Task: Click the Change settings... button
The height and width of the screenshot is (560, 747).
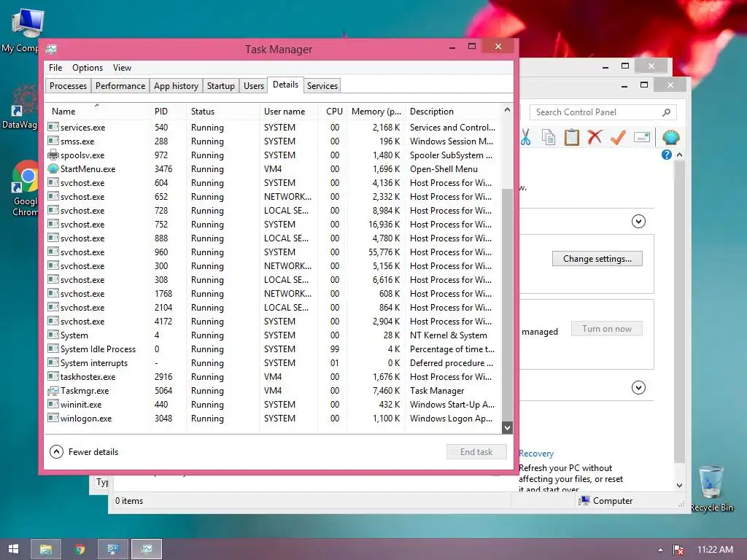Action: [x=597, y=259]
